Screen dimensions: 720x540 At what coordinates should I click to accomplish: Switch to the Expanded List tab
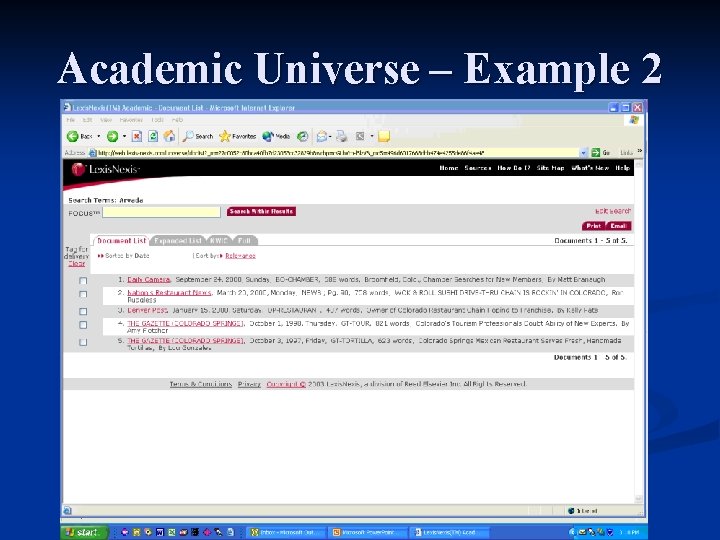178,241
